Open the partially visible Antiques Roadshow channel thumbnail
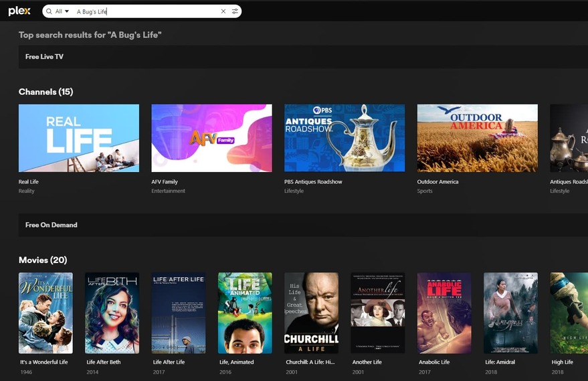588x381 pixels. tap(569, 138)
